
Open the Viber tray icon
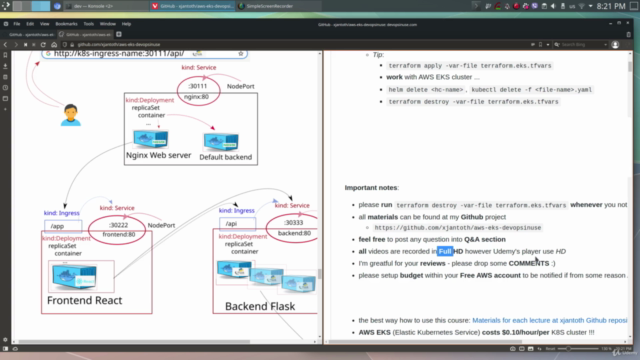[535, 6]
